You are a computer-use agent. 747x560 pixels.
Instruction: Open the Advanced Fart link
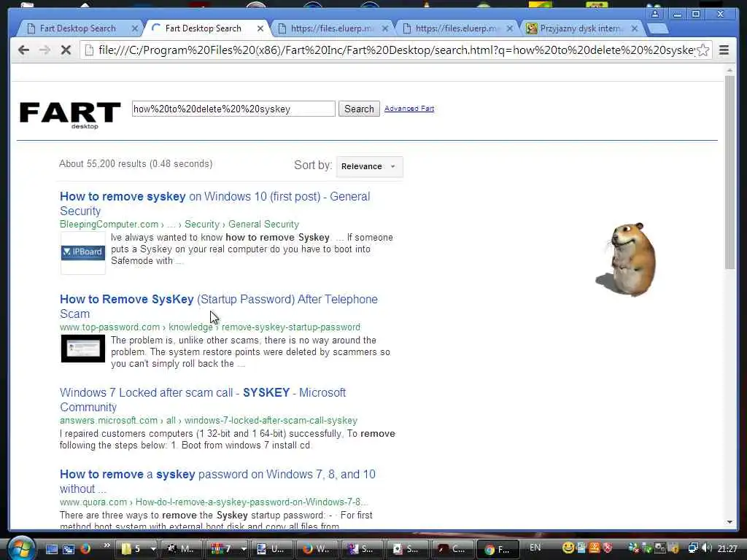tap(409, 109)
